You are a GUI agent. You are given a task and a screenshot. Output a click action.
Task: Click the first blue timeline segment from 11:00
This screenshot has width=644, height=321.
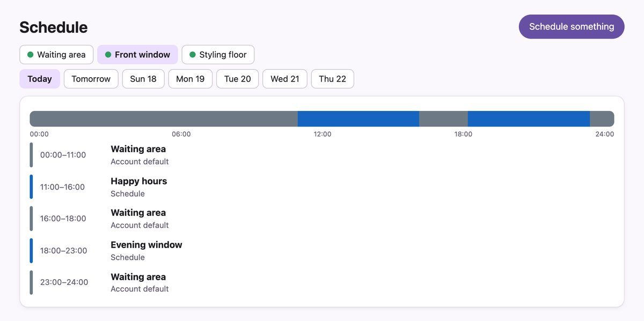358,119
